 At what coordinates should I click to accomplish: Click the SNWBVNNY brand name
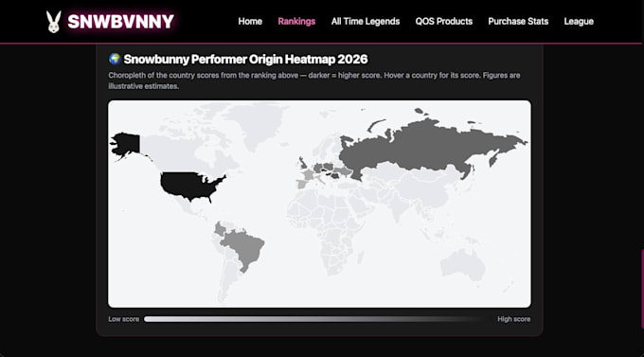point(121,22)
